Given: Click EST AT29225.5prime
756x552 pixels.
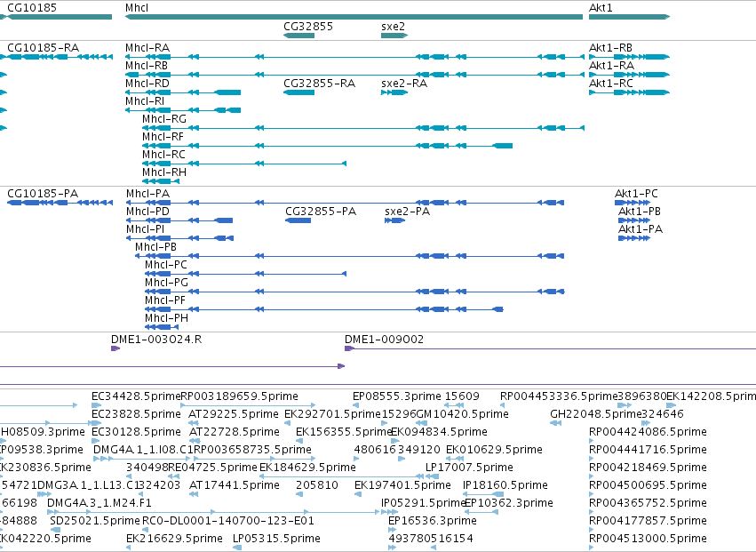Looking at the screenshot, I should [192, 423].
